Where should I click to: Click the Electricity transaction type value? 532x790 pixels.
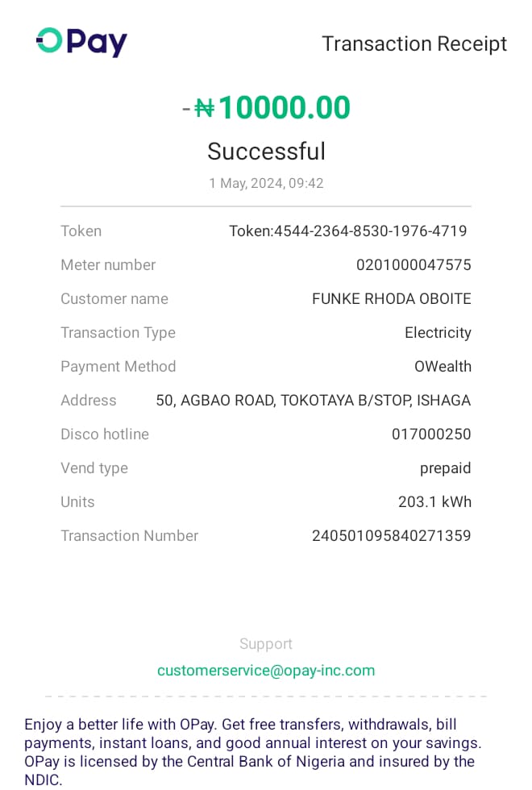(x=438, y=333)
